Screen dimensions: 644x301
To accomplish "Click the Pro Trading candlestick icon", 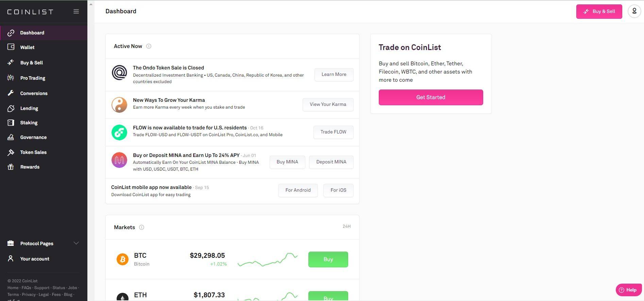I will tap(11, 78).
